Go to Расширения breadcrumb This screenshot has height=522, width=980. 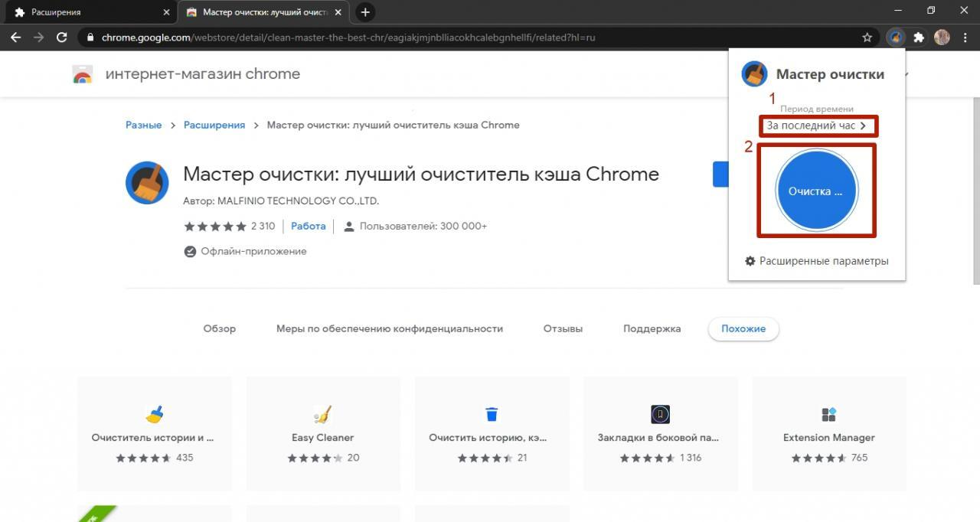pos(214,125)
